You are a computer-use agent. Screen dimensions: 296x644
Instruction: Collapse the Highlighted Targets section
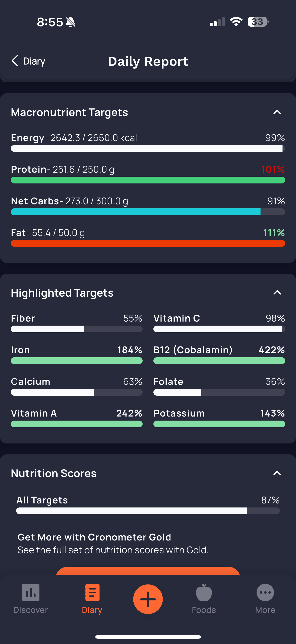pos(277,293)
